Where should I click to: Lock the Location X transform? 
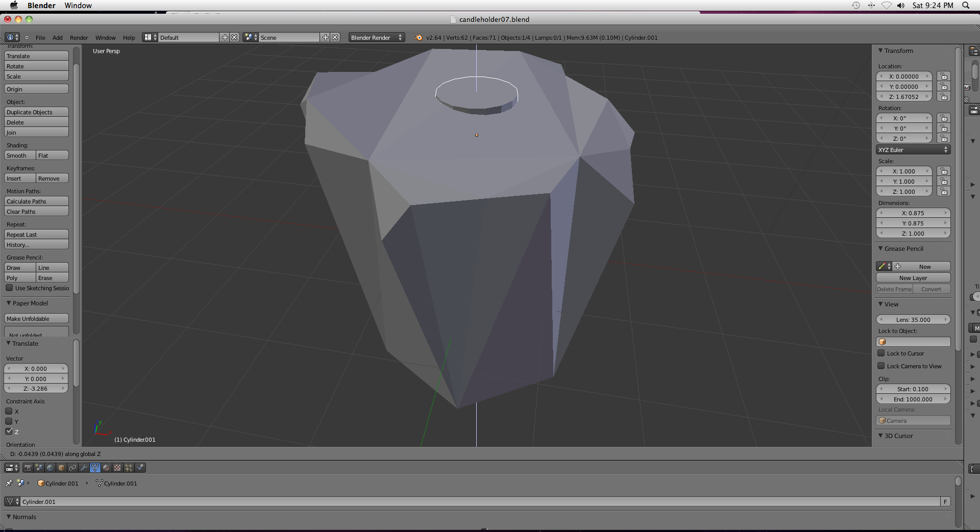click(x=944, y=77)
